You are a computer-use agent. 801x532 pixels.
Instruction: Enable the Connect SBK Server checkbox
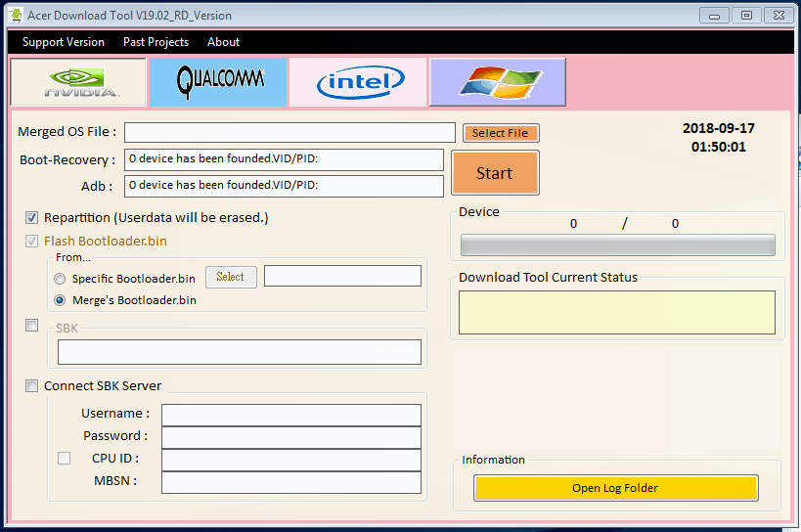click(31, 386)
